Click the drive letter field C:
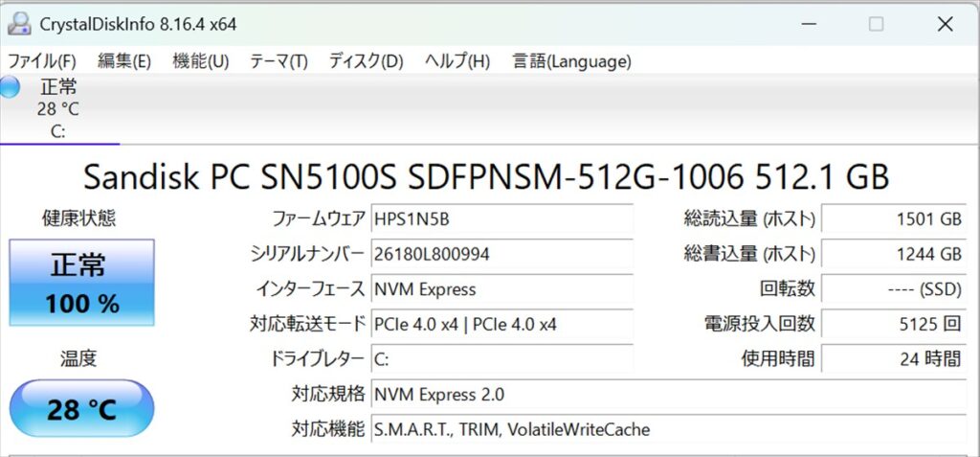Viewport: 980px width, 457px height. (x=501, y=359)
